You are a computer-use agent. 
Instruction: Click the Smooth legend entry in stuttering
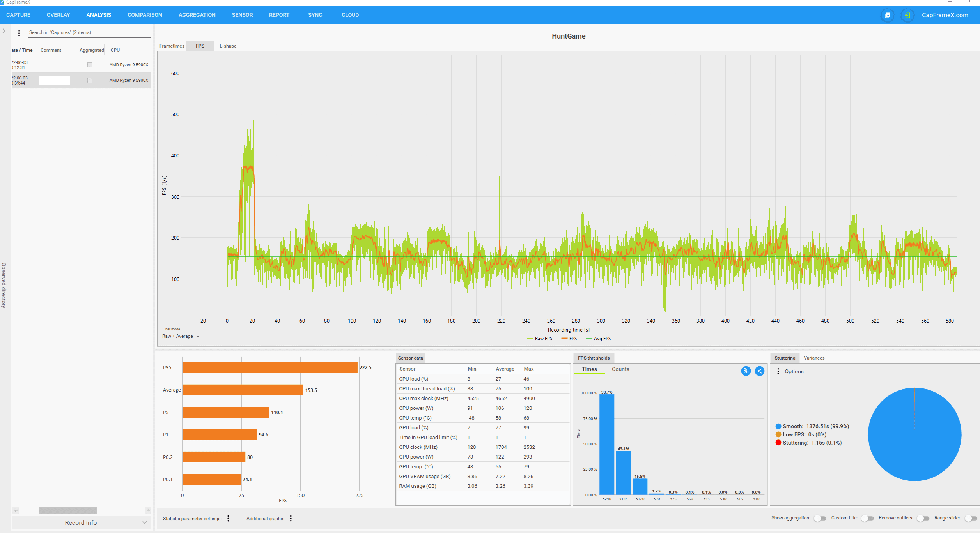click(812, 426)
